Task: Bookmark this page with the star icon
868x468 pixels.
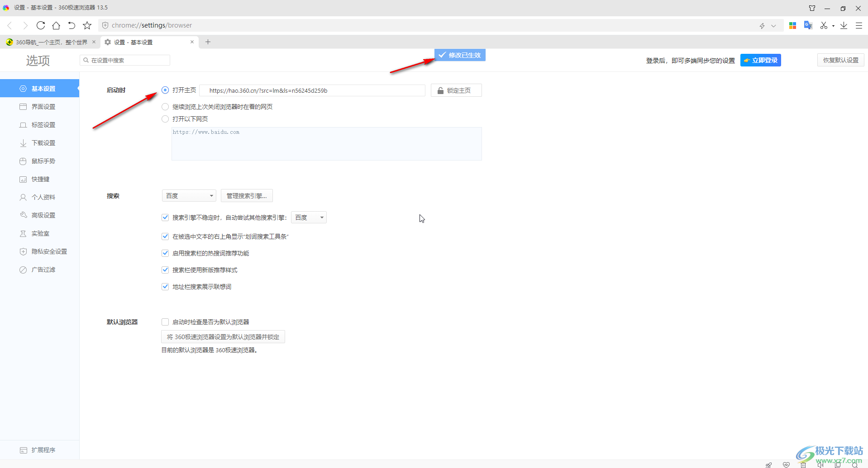Action: pos(87,25)
